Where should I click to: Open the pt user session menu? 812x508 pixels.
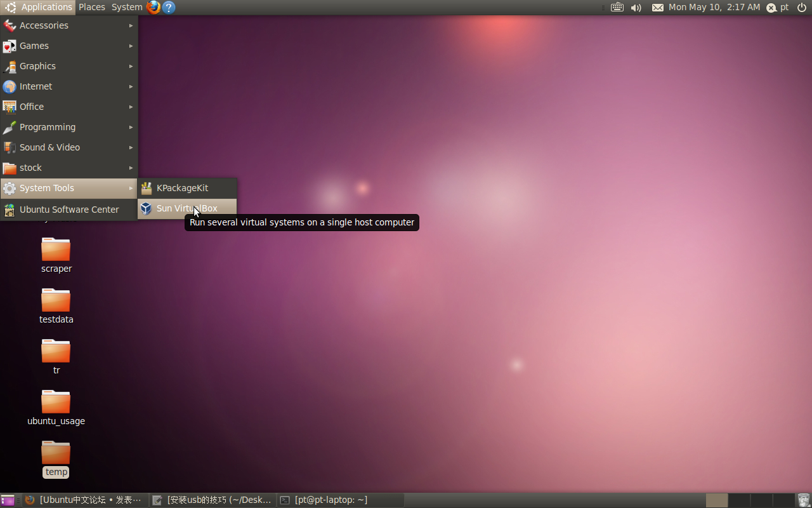tap(778, 7)
